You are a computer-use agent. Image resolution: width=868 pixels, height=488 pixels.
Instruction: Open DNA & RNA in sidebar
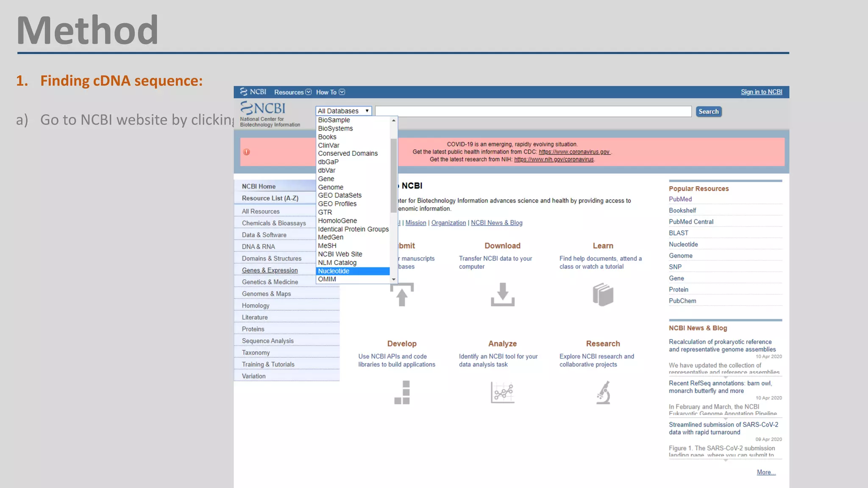click(275, 247)
